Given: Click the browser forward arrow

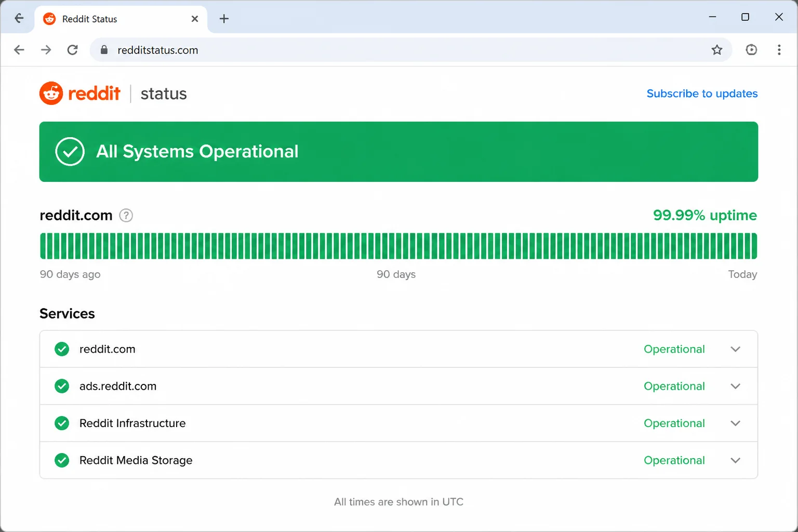Looking at the screenshot, I should [46, 50].
